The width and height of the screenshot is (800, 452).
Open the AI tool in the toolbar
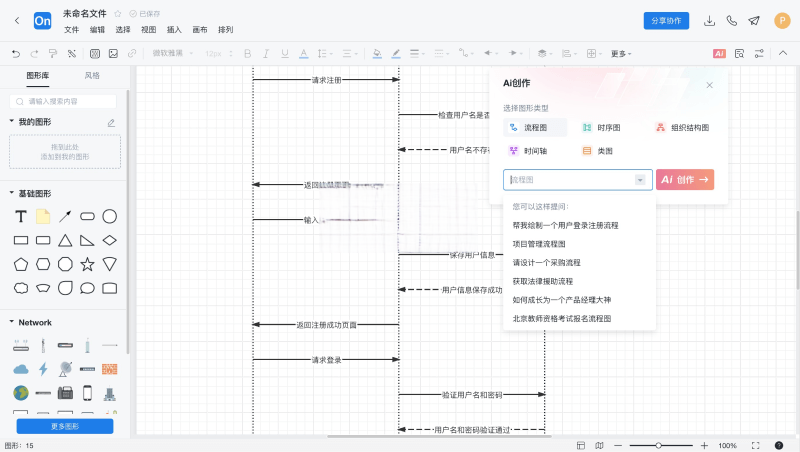[x=719, y=53]
